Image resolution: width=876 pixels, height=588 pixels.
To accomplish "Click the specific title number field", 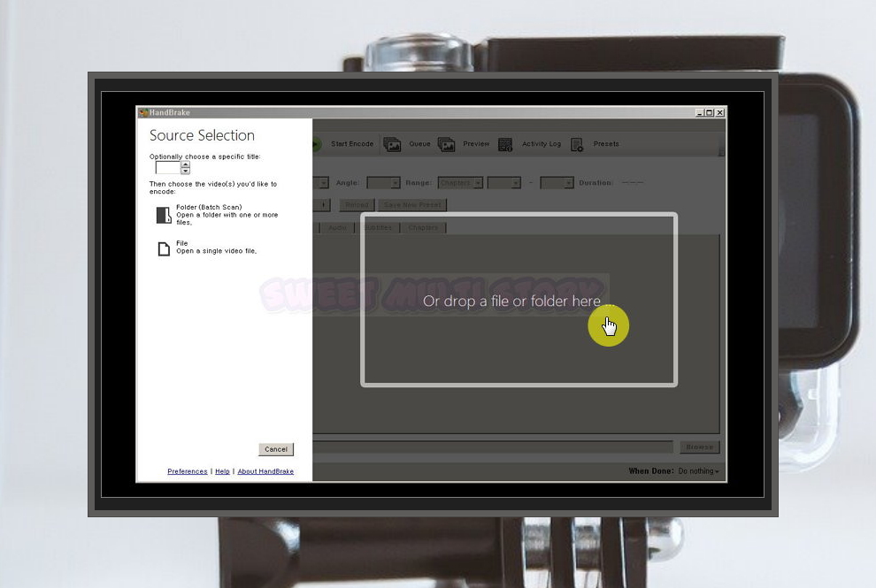I will pyautogui.click(x=168, y=167).
